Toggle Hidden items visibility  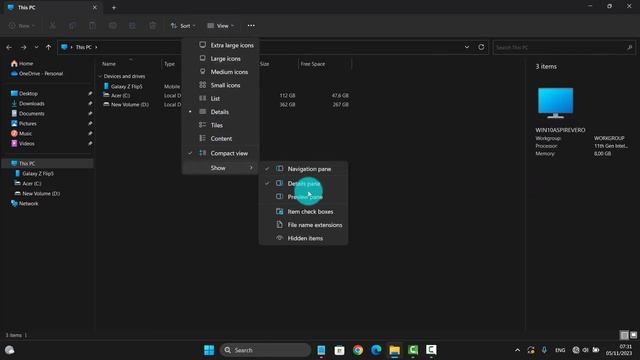(304, 238)
